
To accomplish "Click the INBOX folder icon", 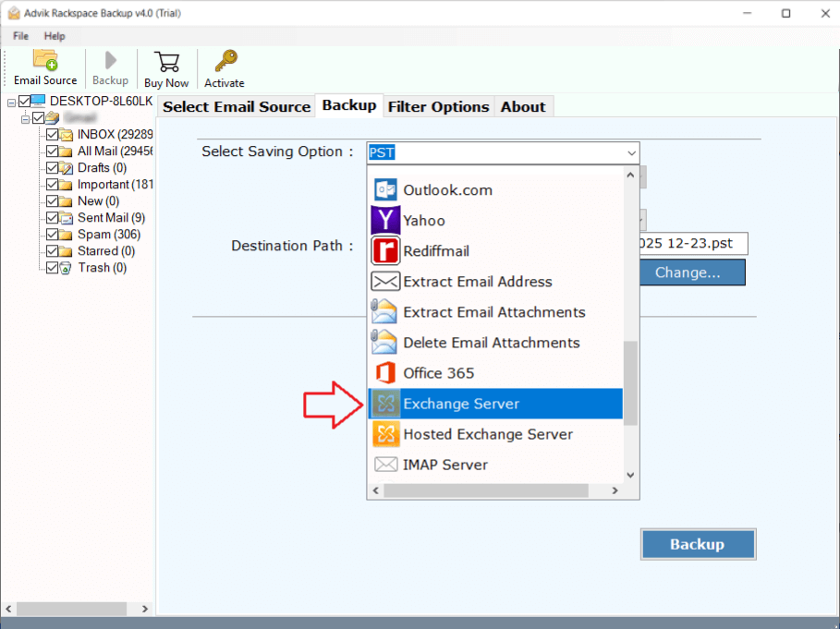I will (67, 134).
